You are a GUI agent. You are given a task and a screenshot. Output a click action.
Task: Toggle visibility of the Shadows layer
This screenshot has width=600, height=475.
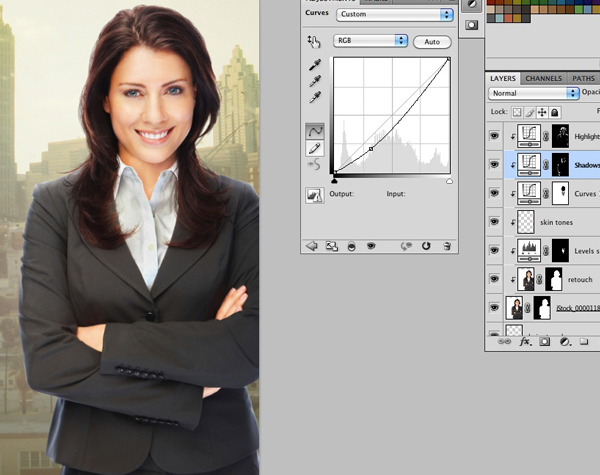[x=494, y=163]
